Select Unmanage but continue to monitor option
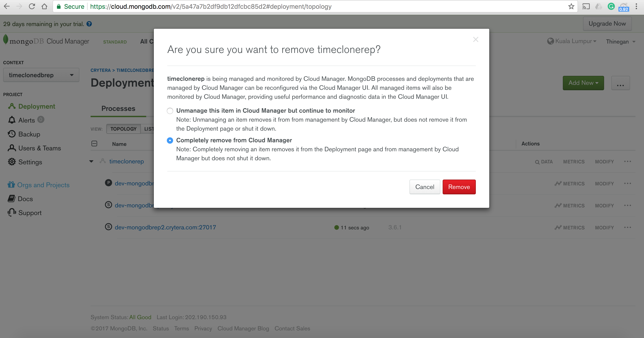The image size is (644, 338). point(170,111)
